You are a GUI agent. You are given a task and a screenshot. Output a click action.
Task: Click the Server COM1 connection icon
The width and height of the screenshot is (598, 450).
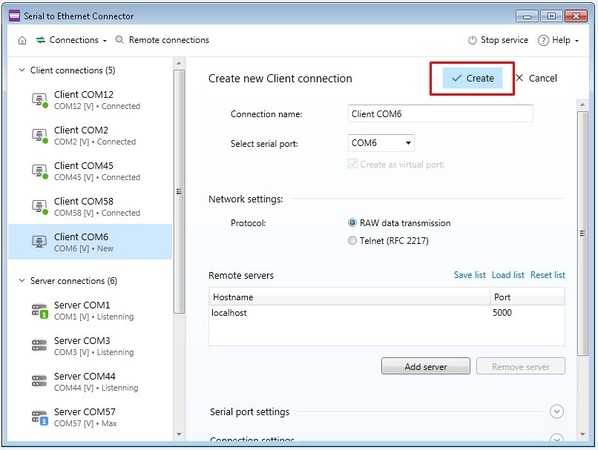pos(40,311)
